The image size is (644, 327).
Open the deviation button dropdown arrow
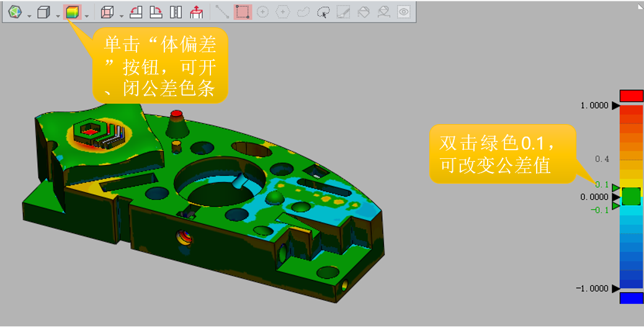coord(87,16)
